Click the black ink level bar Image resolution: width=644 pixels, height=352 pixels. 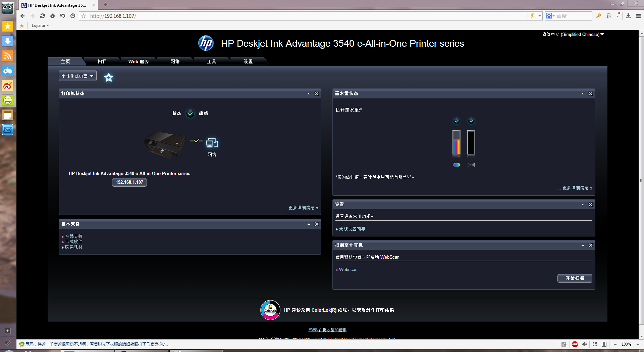pos(471,143)
